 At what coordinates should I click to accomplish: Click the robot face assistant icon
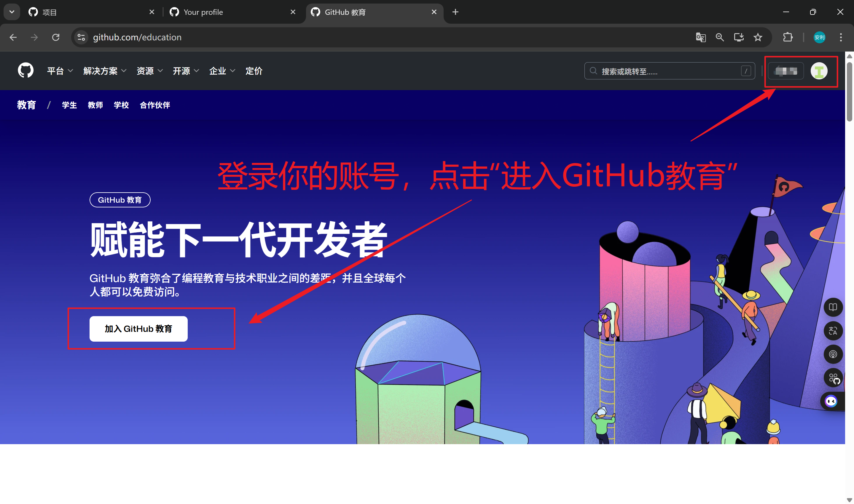(x=831, y=401)
